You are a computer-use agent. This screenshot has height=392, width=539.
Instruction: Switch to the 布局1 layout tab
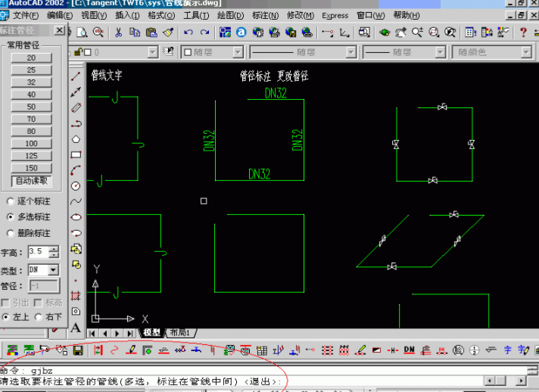[182, 333]
